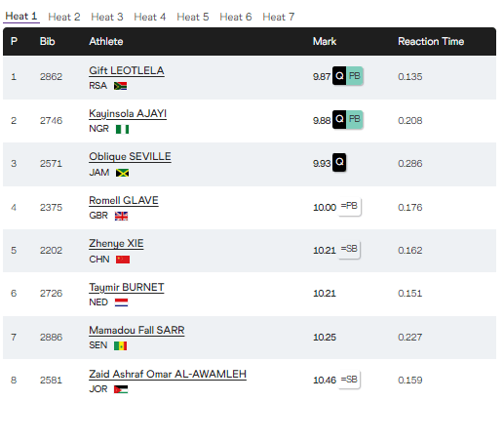Click the South Africa flag icon
The width and height of the screenshot is (504, 442).
(x=120, y=86)
